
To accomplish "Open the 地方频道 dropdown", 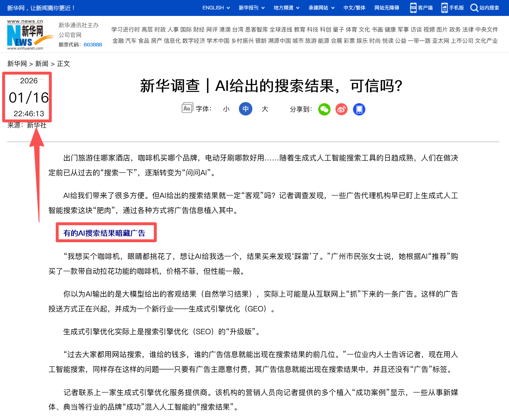I will (286, 8).
